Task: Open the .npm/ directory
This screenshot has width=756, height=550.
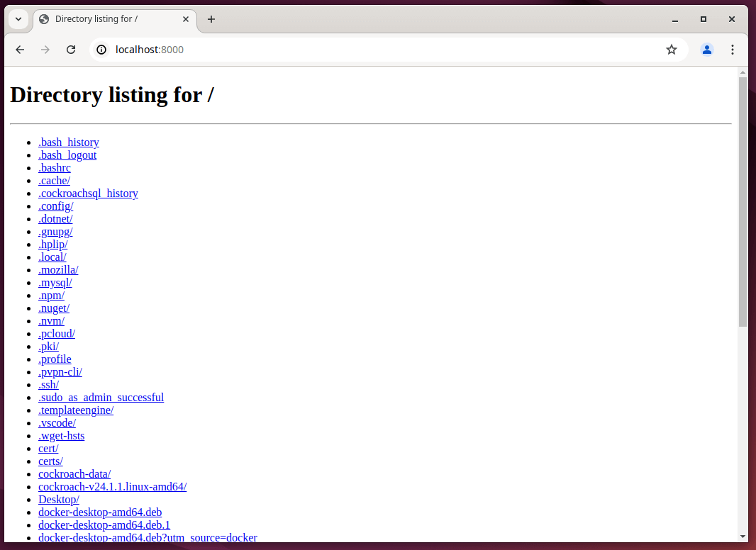Action: point(52,296)
